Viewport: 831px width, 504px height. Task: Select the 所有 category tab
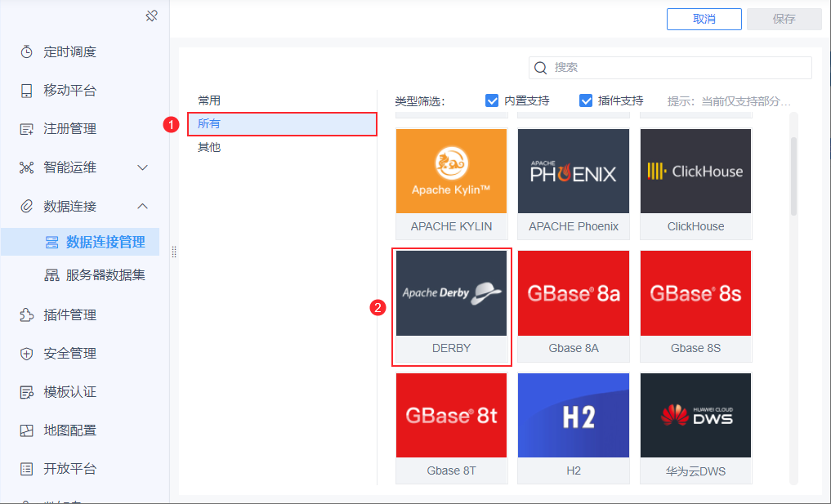tap(282, 124)
